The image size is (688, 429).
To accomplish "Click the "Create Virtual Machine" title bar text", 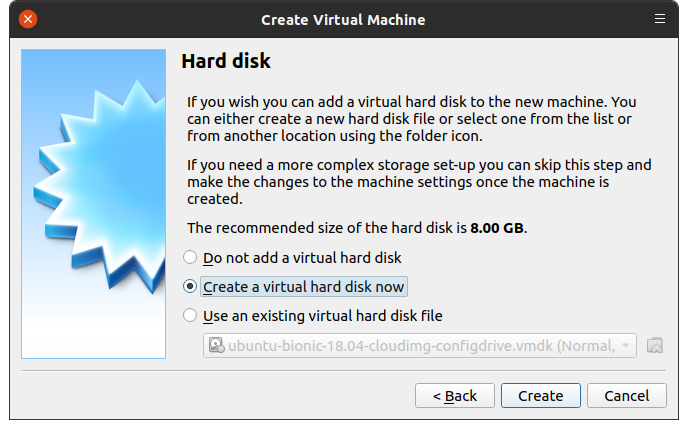I will coord(343,19).
